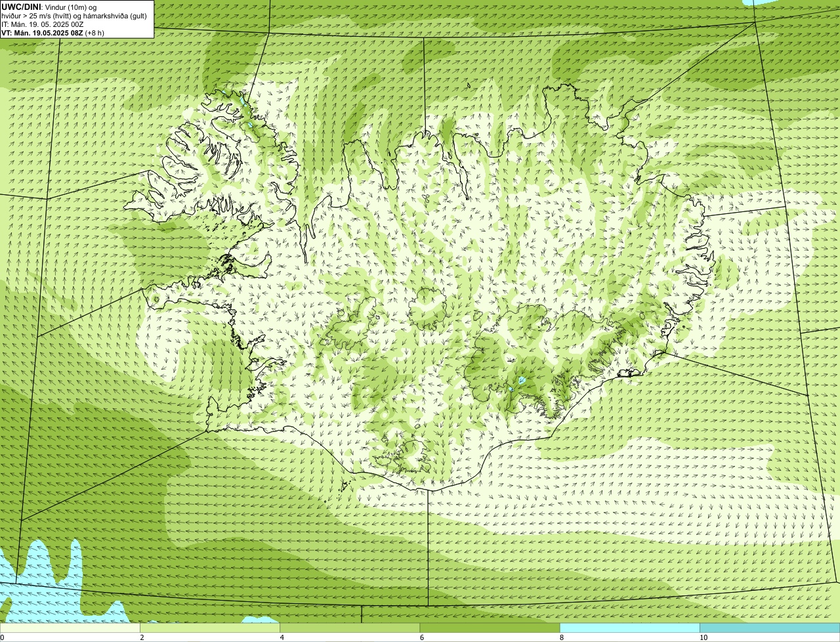Click the 0–2 m/s palest legend swatch

[70, 628]
